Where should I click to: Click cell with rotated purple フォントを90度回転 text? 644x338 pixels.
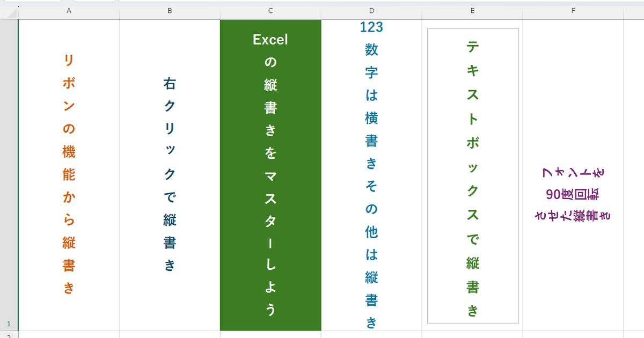click(x=573, y=193)
